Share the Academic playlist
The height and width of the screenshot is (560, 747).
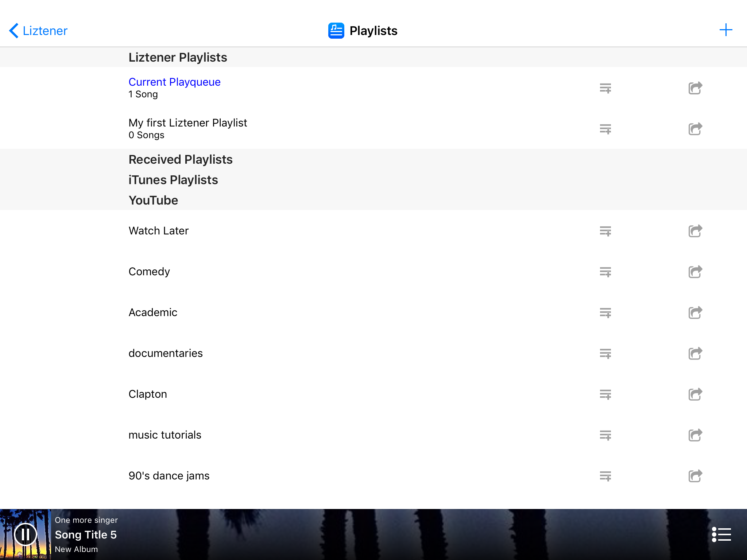pos(695,312)
